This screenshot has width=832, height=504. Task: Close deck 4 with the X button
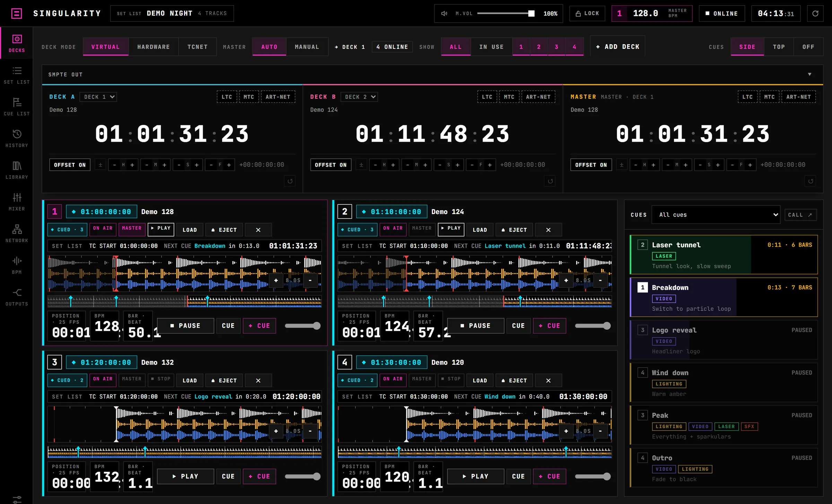[548, 380]
